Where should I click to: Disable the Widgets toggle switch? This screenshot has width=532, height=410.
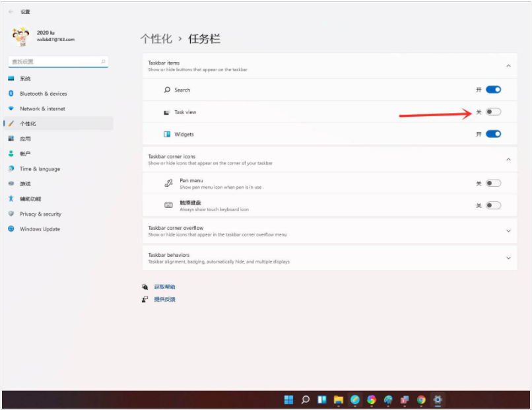[493, 134]
